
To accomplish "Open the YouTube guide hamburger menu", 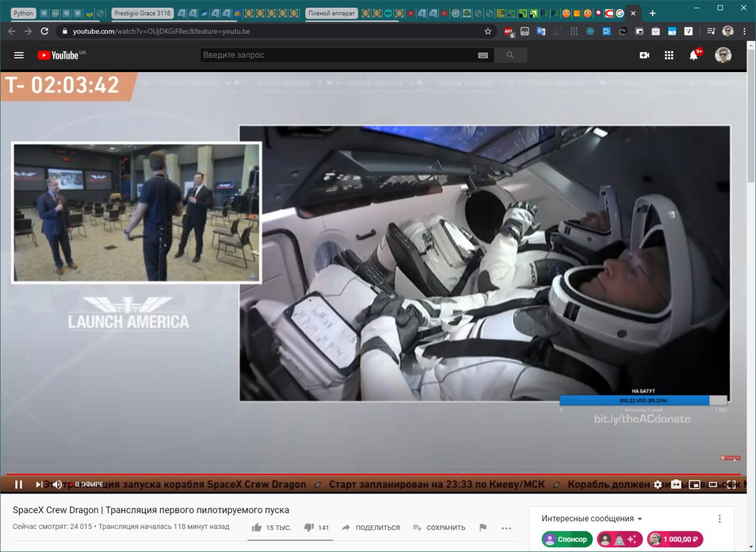I will 19,55.
